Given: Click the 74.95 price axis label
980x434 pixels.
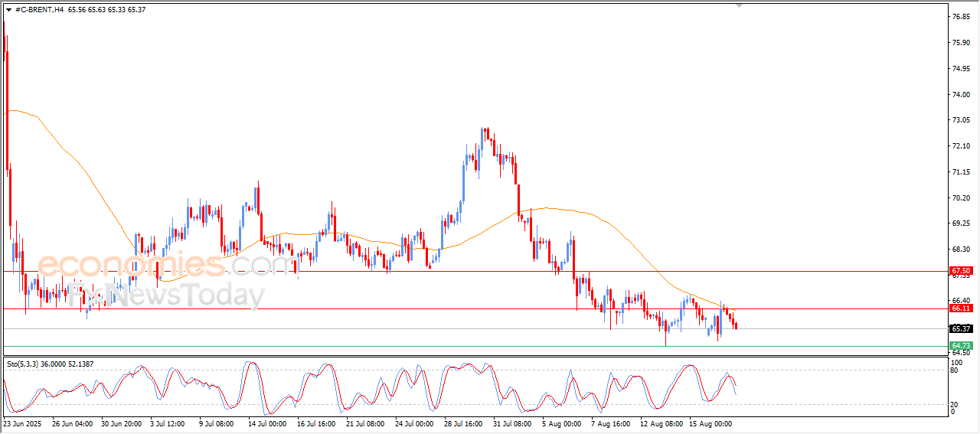Looking at the screenshot, I should pyautogui.click(x=961, y=68).
